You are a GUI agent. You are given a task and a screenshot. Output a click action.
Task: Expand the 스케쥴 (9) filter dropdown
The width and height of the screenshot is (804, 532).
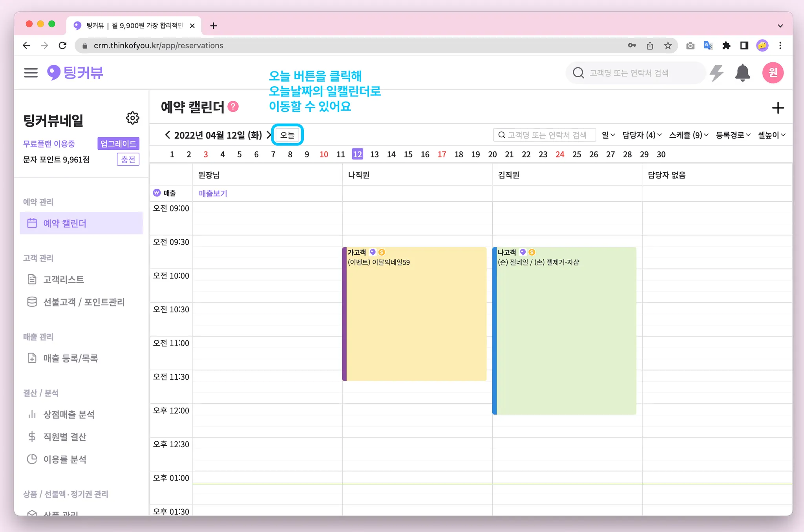(x=689, y=135)
